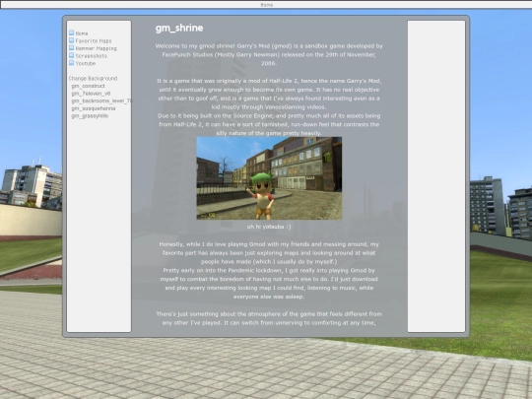This screenshot has width=532, height=399.
Task: Switch the background to gm_construct
Action: click(x=88, y=86)
